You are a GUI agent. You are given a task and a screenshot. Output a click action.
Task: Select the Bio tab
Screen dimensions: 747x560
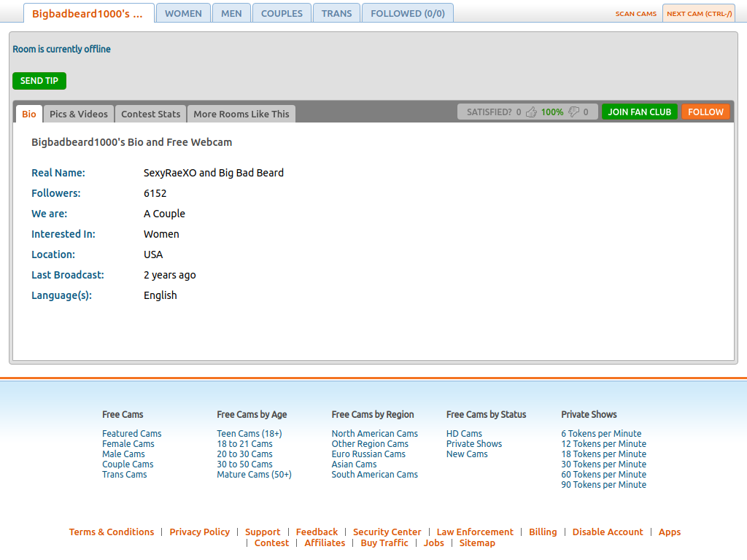pos(29,114)
